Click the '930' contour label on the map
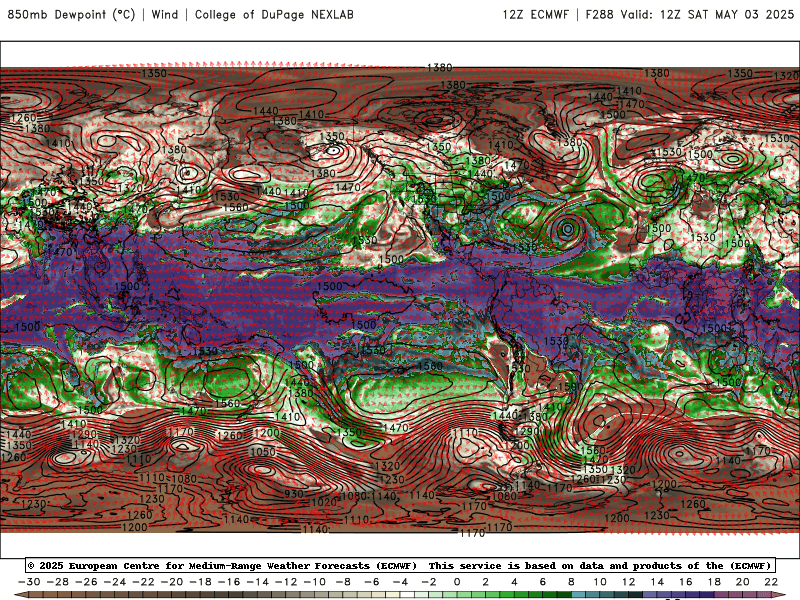Image resolution: width=800 pixels, height=600 pixels. pyautogui.click(x=294, y=493)
